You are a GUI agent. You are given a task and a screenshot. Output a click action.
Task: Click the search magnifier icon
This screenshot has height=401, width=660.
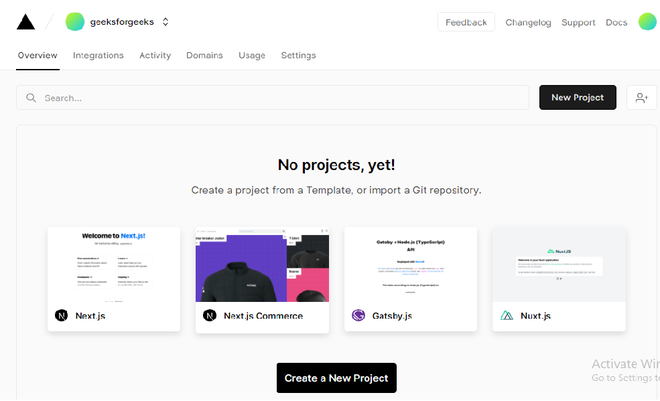(31, 98)
